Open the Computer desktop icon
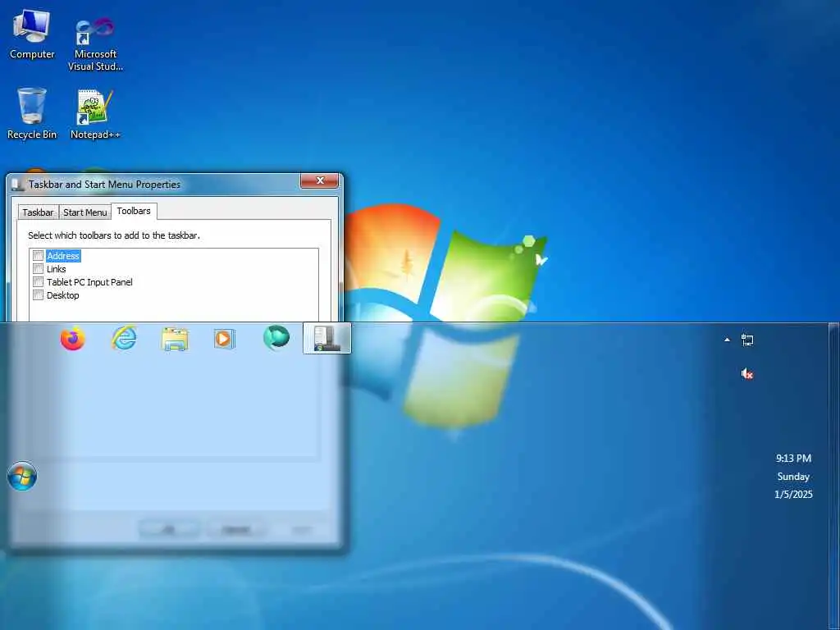 point(32,34)
